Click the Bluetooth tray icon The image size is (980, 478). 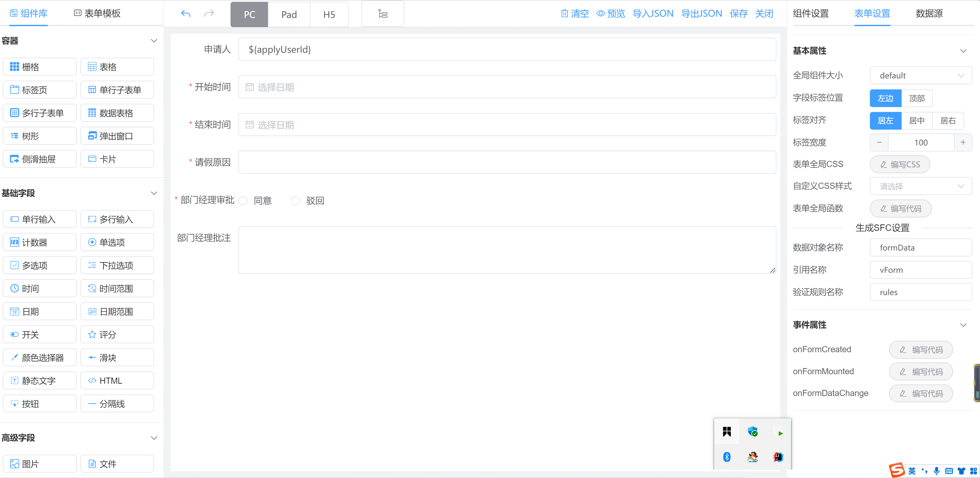point(727,457)
